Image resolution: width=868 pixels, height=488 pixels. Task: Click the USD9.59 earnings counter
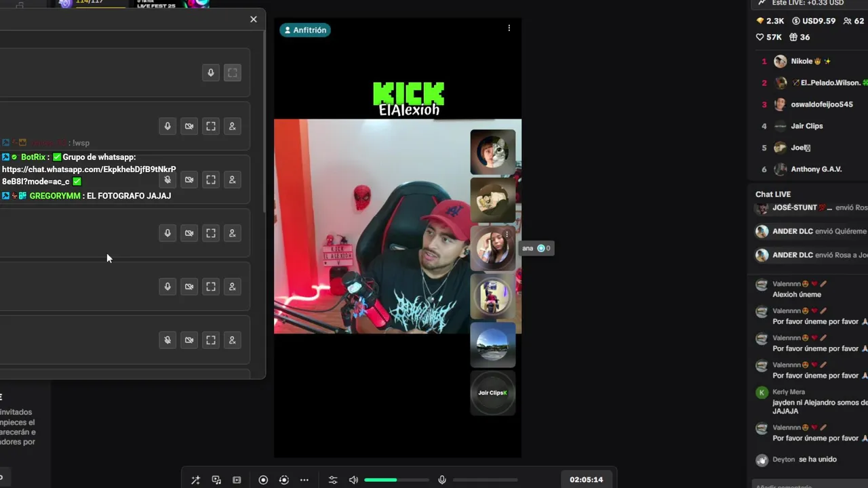pyautogui.click(x=814, y=21)
